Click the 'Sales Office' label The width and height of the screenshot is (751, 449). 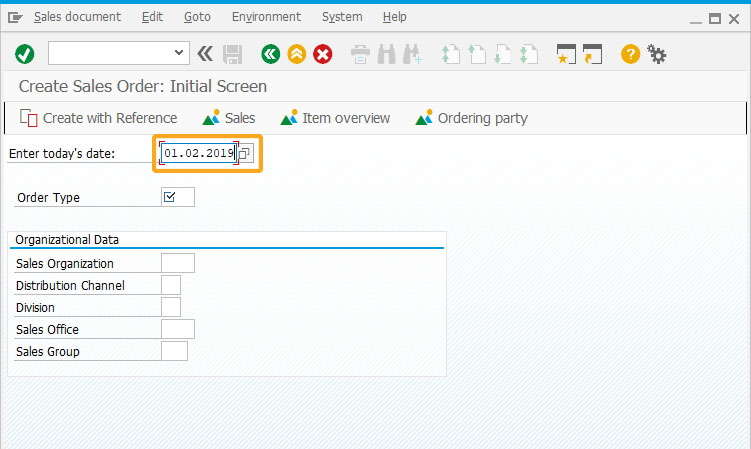coord(47,330)
